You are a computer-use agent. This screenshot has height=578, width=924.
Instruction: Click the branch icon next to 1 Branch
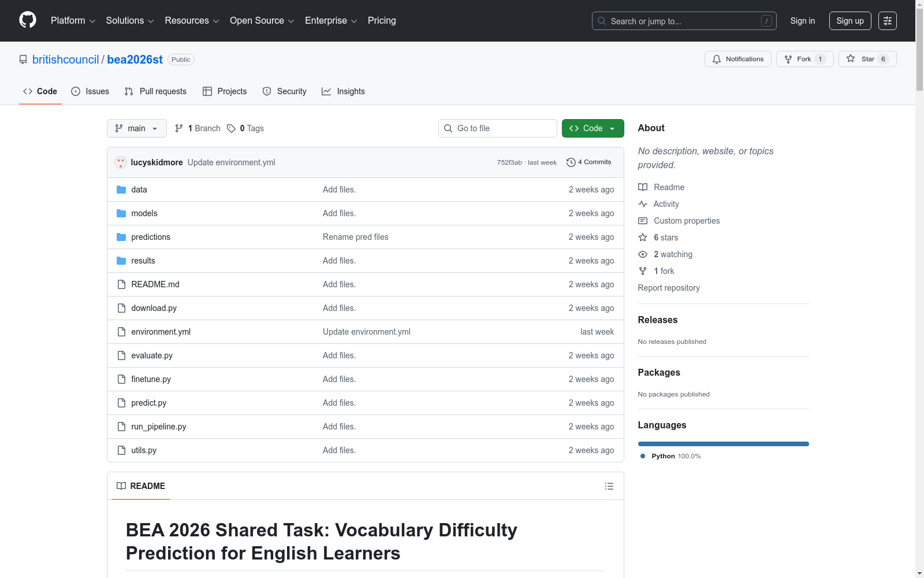pos(179,128)
